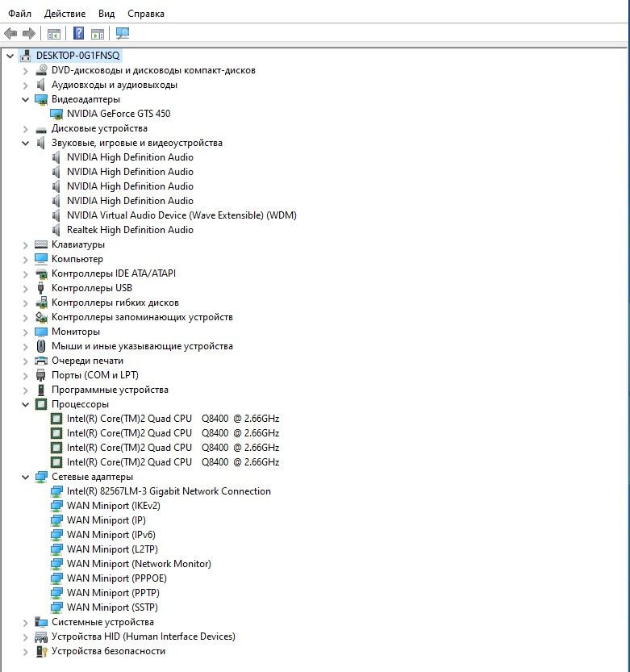Select the Программные устройства label
Screen dimensions: 630x672
coord(110,390)
